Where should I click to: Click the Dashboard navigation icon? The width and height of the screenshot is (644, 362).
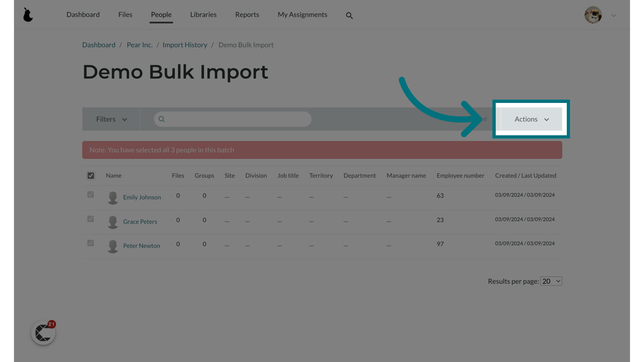[83, 14]
